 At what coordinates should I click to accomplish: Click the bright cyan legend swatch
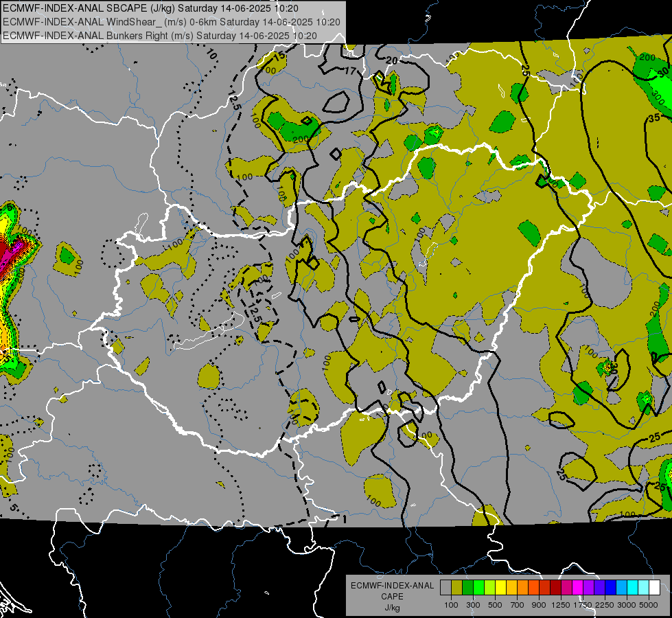click(x=633, y=588)
